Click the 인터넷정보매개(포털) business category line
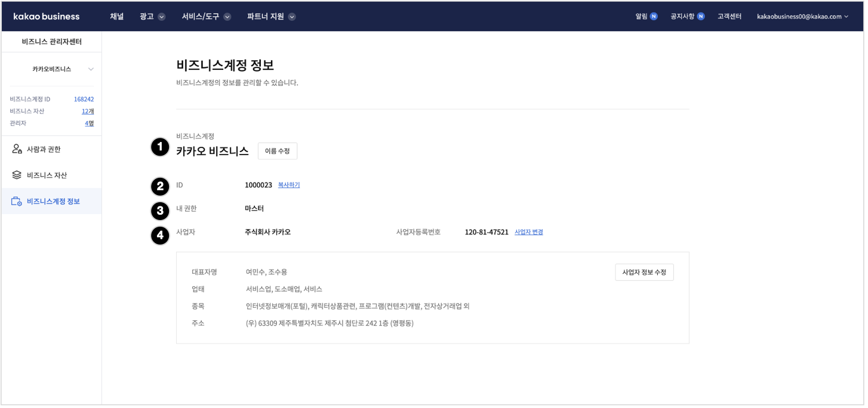This screenshot has width=868, height=408. coord(357,307)
